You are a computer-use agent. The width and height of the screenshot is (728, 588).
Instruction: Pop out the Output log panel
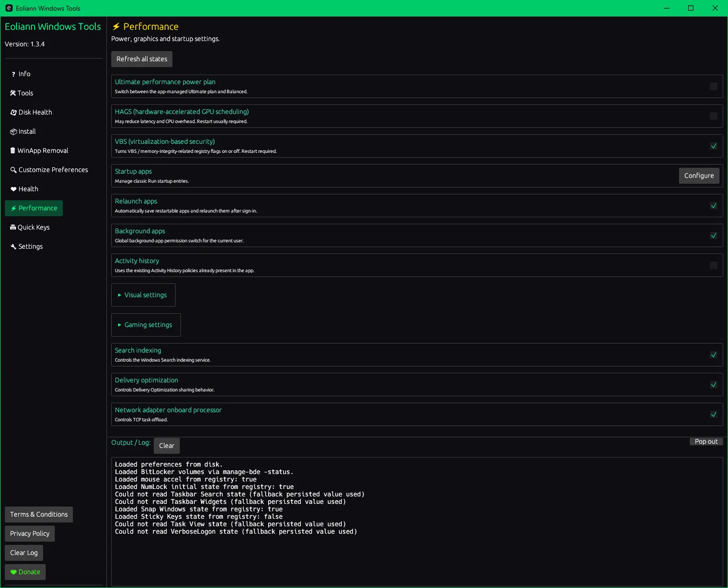point(706,442)
